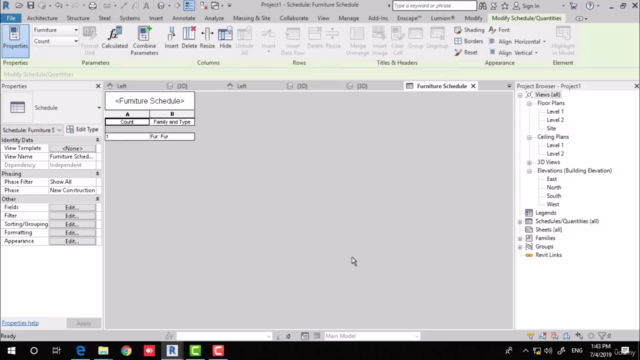The height and width of the screenshot is (360, 640).
Task: Click the Edit Type icon button
Action: click(x=82, y=129)
